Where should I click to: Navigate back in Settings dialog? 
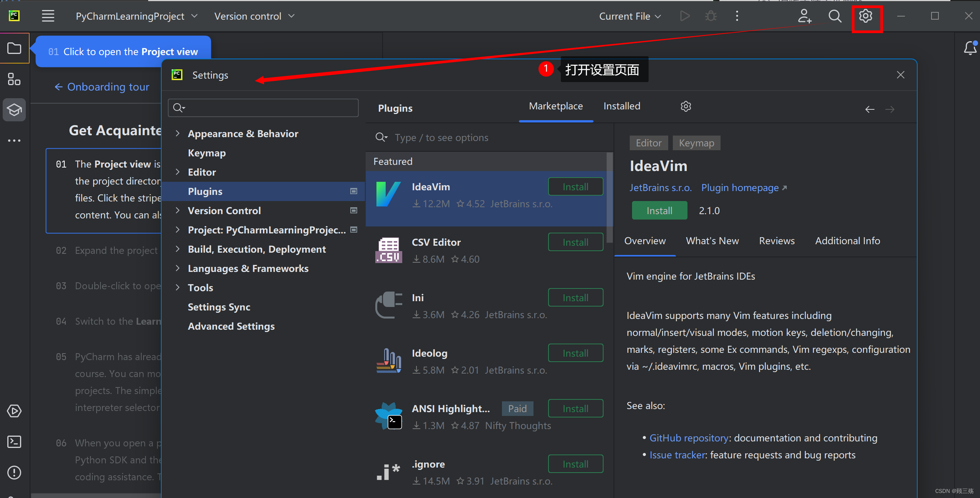point(870,109)
